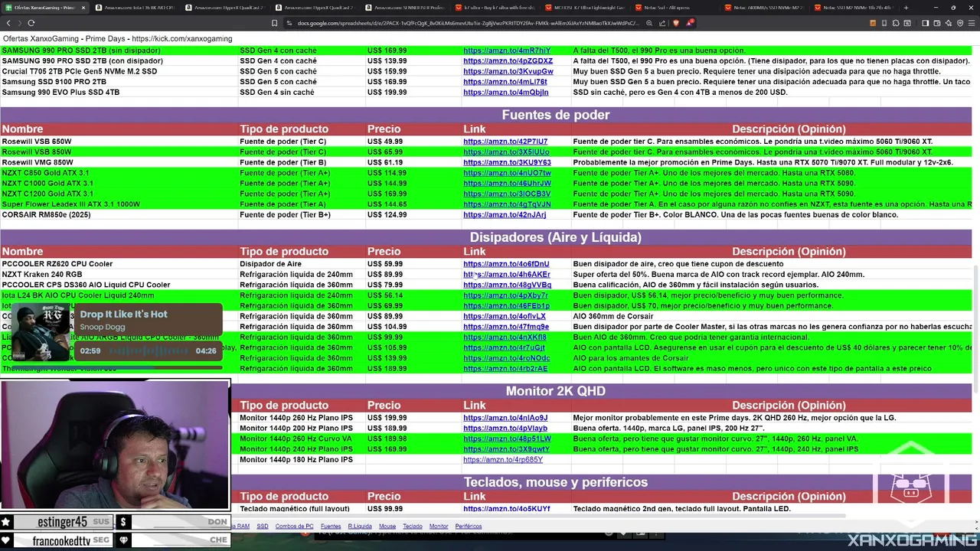Open the R.Líquida sheet tab

pyautogui.click(x=360, y=527)
